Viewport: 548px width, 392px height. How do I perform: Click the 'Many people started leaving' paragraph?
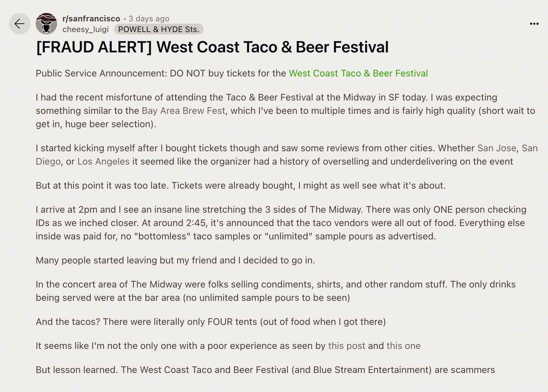point(175,260)
